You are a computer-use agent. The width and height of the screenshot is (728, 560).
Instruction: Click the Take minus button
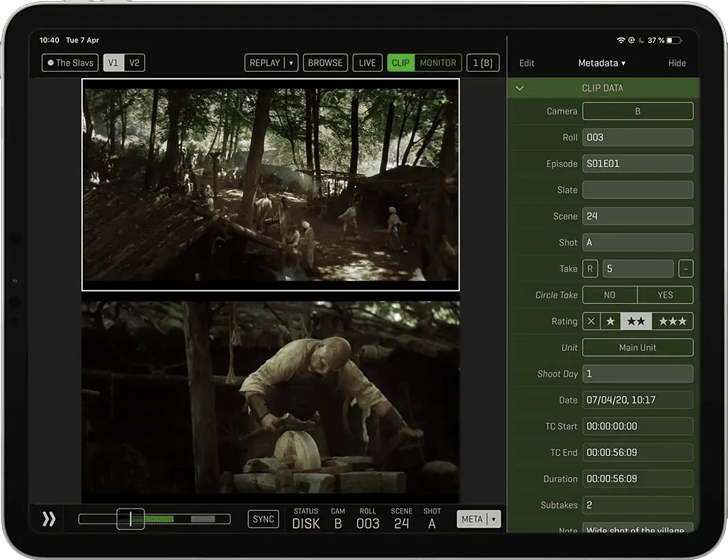(x=686, y=269)
